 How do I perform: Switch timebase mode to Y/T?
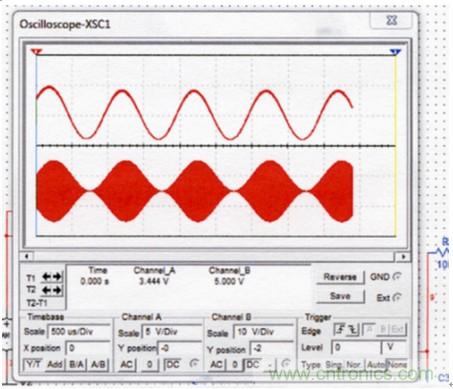(33, 364)
